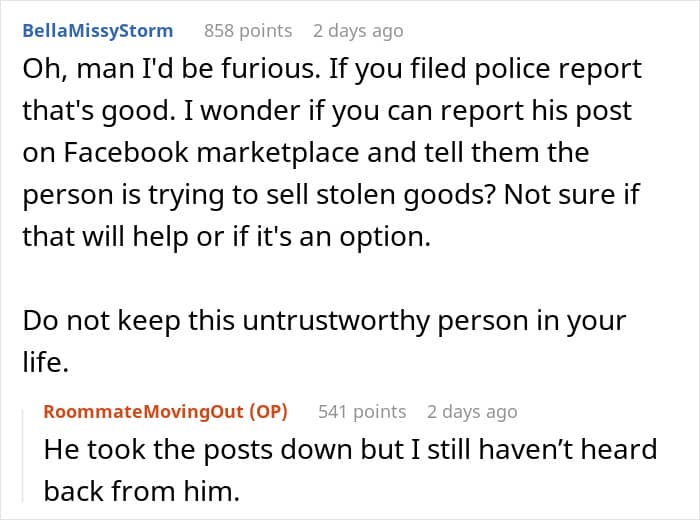Click the timestamp on BellaMissyStorm's comment
The image size is (700, 520).
point(357,31)
